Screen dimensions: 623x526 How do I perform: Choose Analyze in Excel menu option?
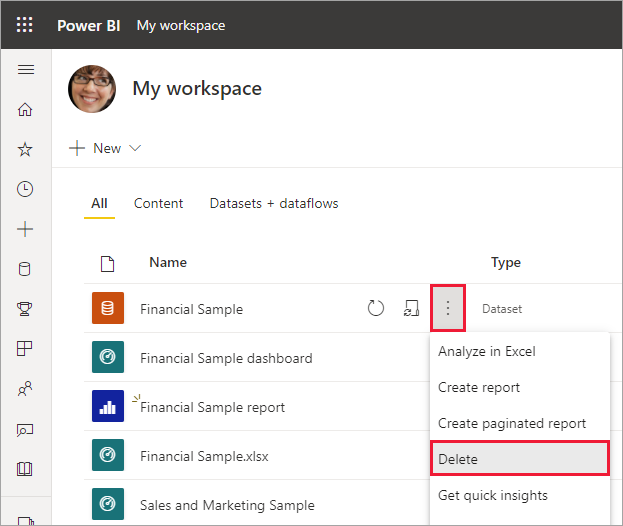(x=486, y=351)
